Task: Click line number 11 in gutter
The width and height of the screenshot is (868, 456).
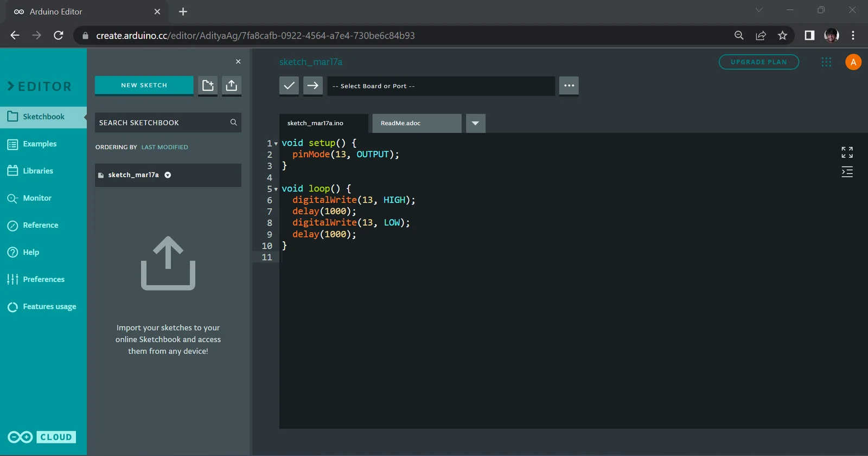Action: (x=267, y=257)
